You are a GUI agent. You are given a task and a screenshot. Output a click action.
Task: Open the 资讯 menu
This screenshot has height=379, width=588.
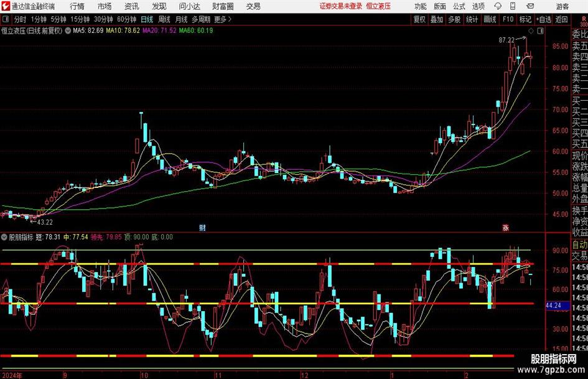pos(132,6)
